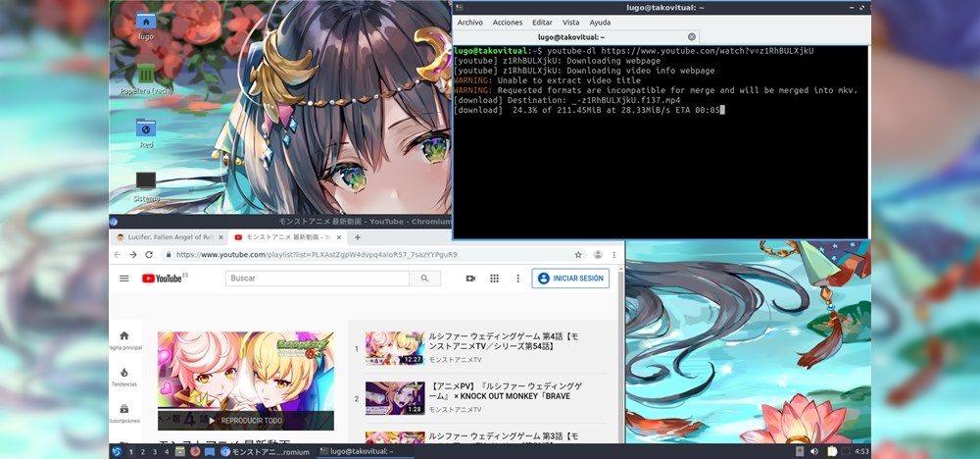Click the Chromium page vertical scrollbar
This screenshot has width=980, height=459.
click(x=622, y=353)
